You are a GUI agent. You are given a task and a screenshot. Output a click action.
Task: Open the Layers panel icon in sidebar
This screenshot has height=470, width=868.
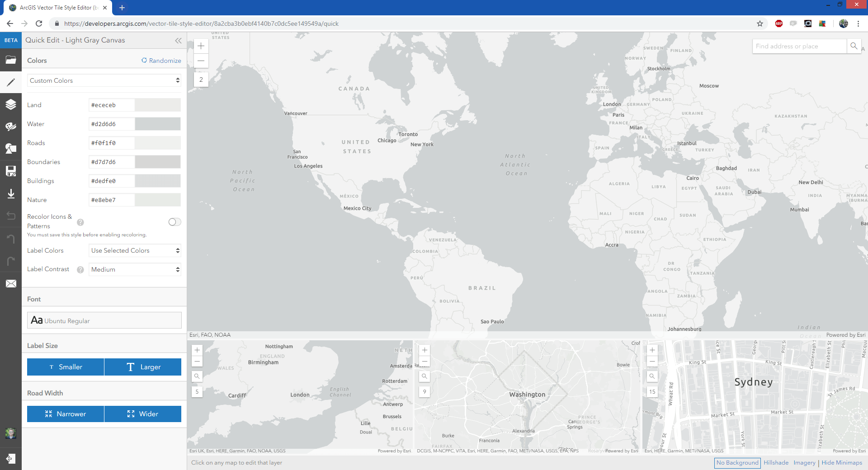(10, 104)
